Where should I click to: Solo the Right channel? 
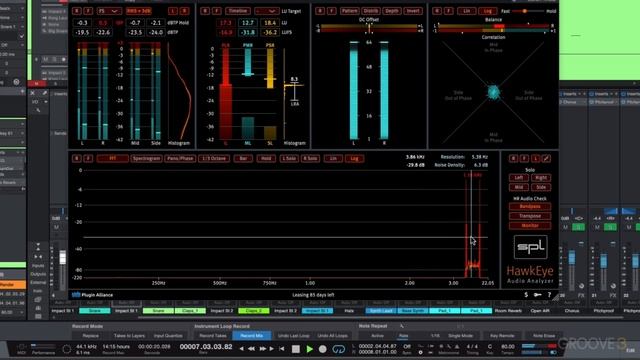coord(541,178)
